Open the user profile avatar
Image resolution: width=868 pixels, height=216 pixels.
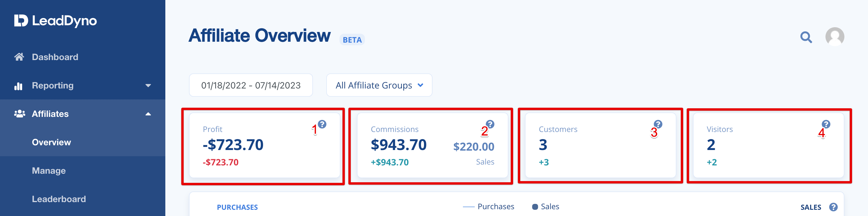835,36
